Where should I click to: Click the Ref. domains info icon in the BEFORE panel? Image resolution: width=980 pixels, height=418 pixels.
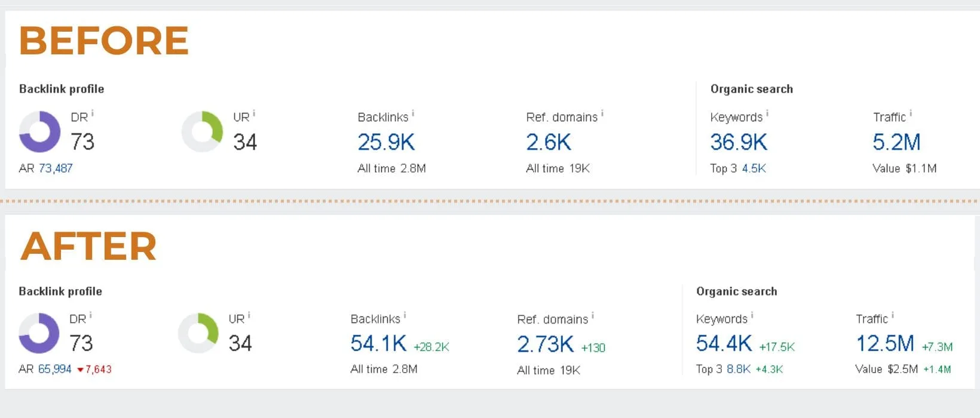click(602, 113)
